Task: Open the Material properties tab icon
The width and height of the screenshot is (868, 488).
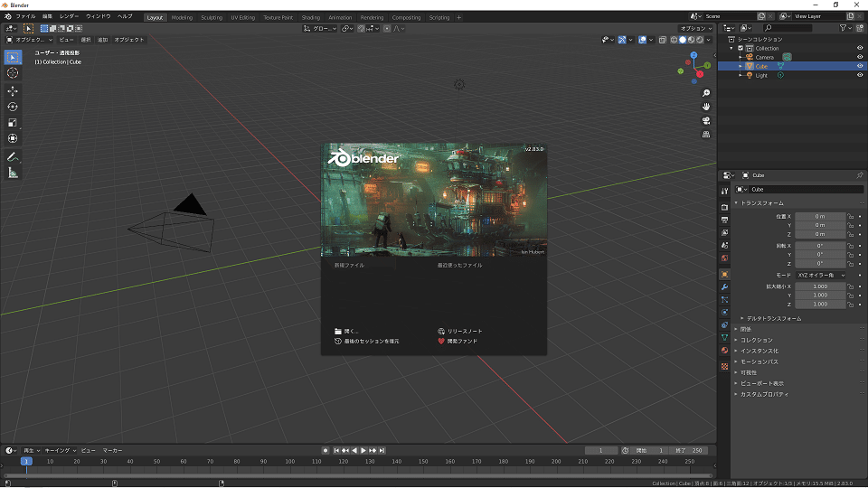Action: [x=724, y=351]
